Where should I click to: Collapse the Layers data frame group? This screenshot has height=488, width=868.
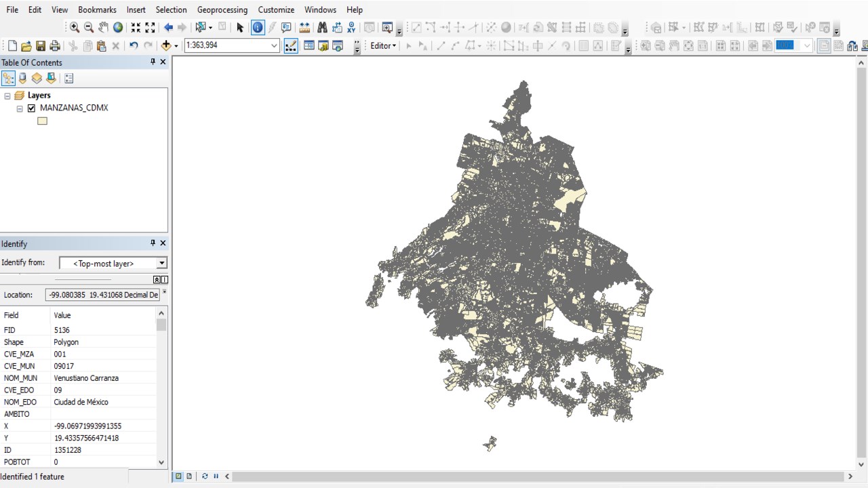pyautogui.click(x=7, y=96)
